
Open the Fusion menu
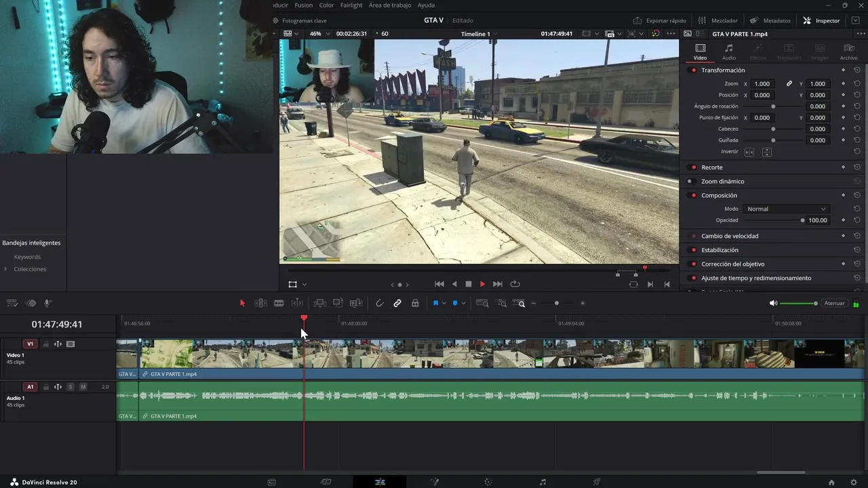304,5
